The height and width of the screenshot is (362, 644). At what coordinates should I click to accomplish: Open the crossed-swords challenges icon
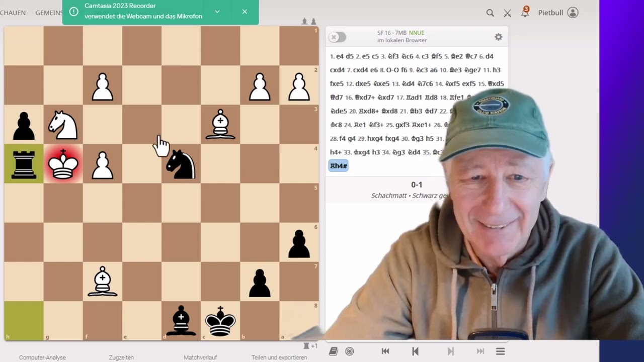pyautogui.click(x=507, y=13)
